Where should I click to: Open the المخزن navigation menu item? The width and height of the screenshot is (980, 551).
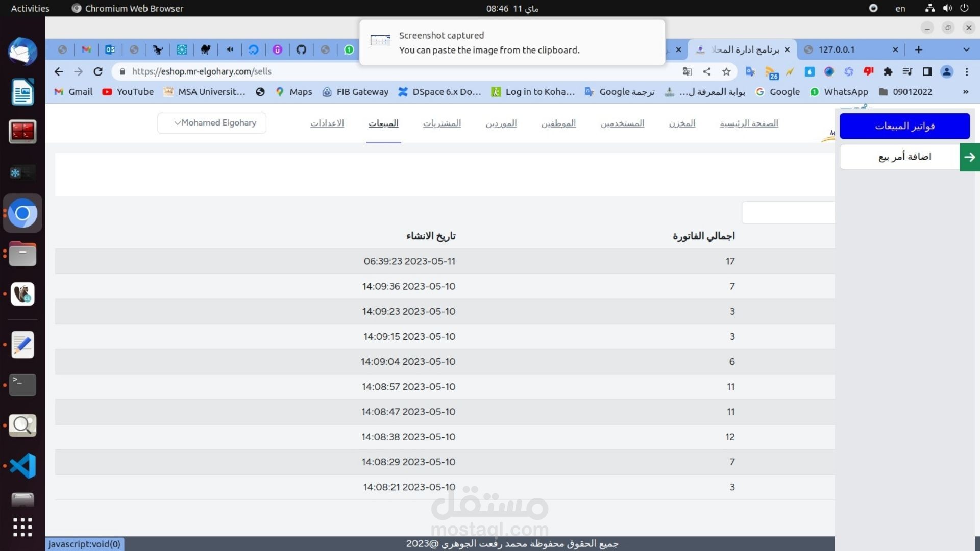[682, 123]
